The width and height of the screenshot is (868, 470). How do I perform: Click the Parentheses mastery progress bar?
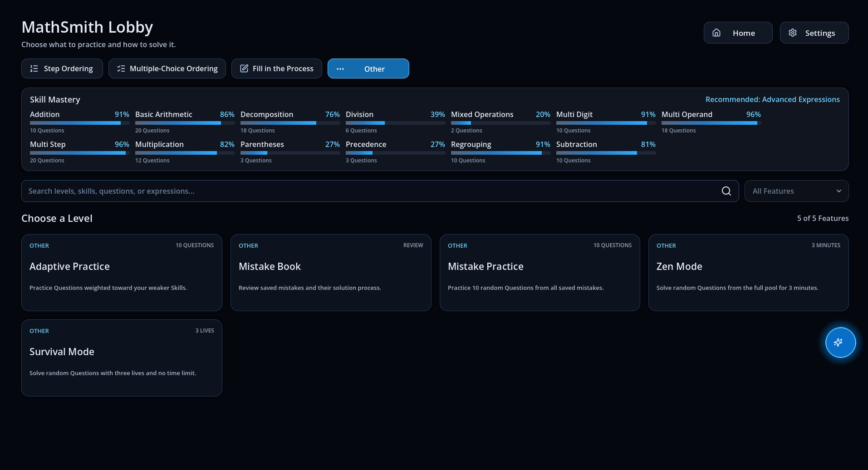(x=290, y=153)
